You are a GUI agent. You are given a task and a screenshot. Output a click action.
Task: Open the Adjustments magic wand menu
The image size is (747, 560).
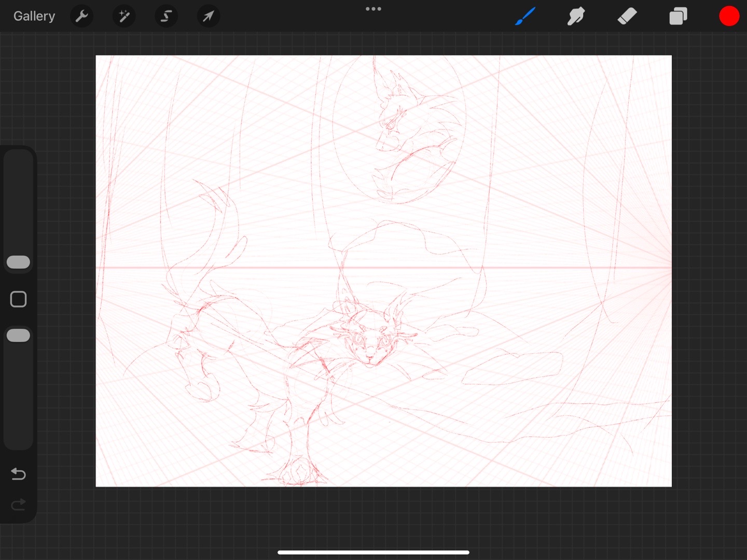point(124,16)
